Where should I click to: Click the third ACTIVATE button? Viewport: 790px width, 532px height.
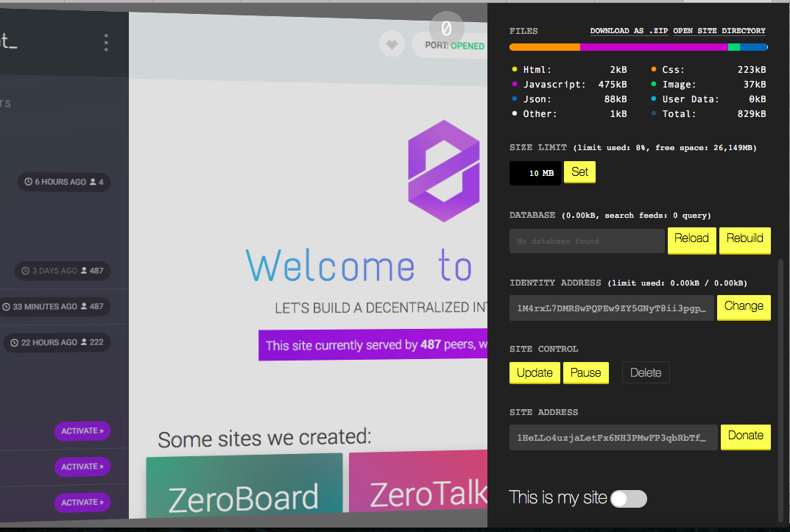pyautogui.click(x=82, y=503)
